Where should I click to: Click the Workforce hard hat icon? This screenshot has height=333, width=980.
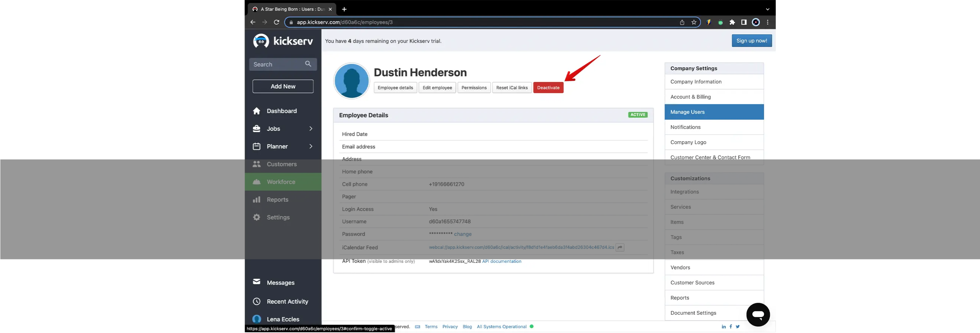[257, 182]
